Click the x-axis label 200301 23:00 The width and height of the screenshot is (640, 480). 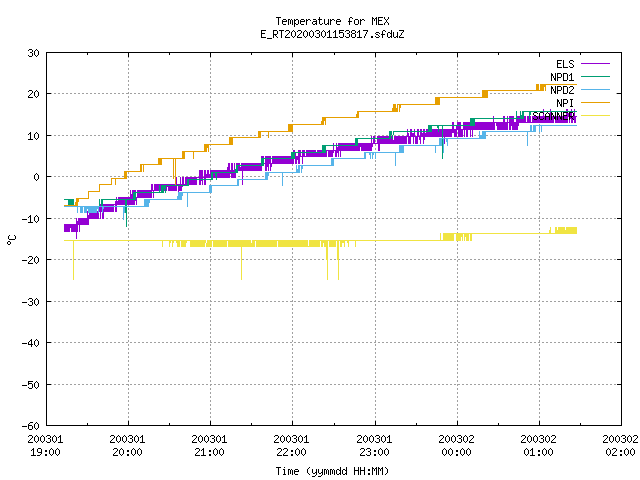pyautogui.click(x=374, y=446)
